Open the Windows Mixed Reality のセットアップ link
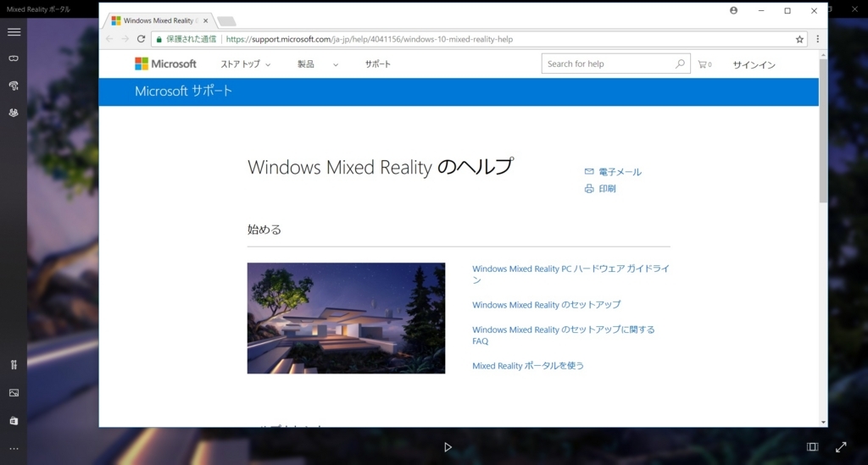 (x=547, y=305)
